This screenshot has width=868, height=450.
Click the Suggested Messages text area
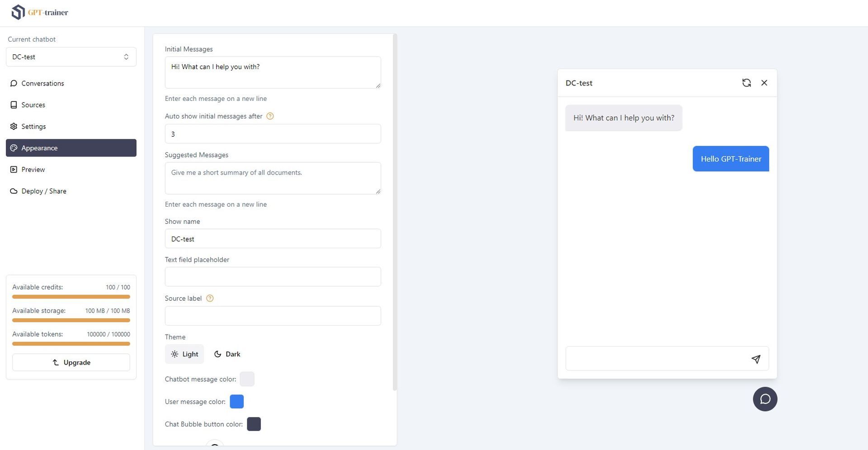tap(273, 178)
